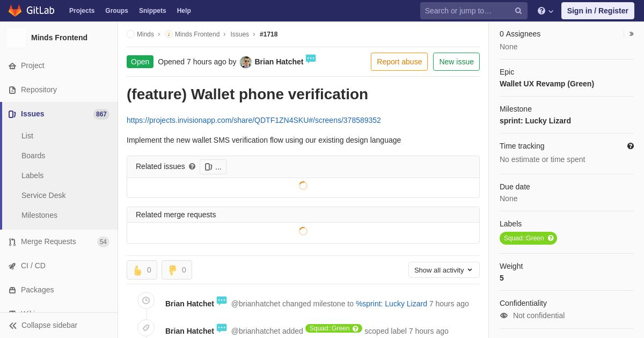Screen dimensions: 644x338
Task: Click Time tracking help icon
Action: [631, 146]
